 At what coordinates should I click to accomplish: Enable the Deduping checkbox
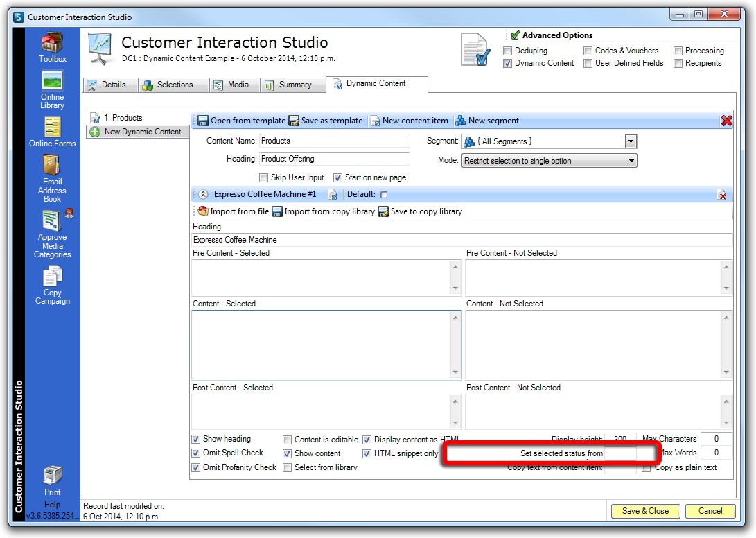508,51
